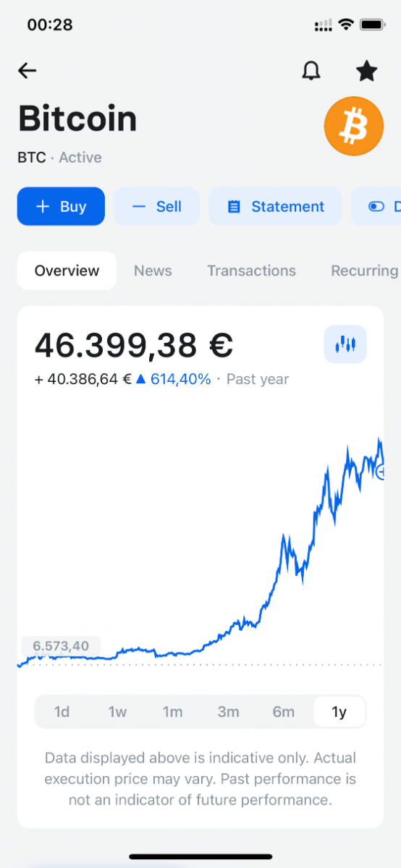
Task: Tap the back arrow icon
Action: tap(28, 70)
